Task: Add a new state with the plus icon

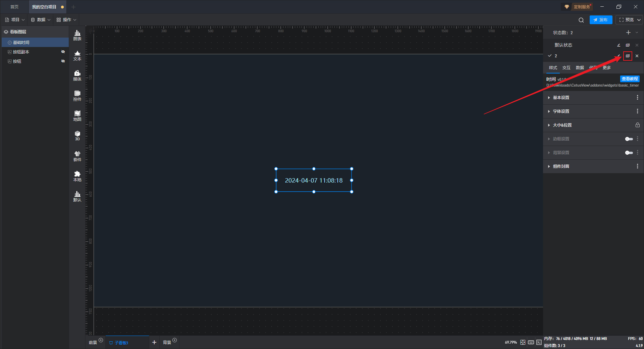Action: pyautogui.click(x=628, y=33)
